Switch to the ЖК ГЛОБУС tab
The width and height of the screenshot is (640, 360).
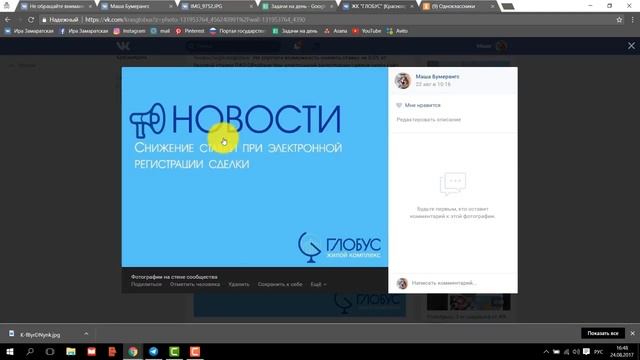coord(378,6)
